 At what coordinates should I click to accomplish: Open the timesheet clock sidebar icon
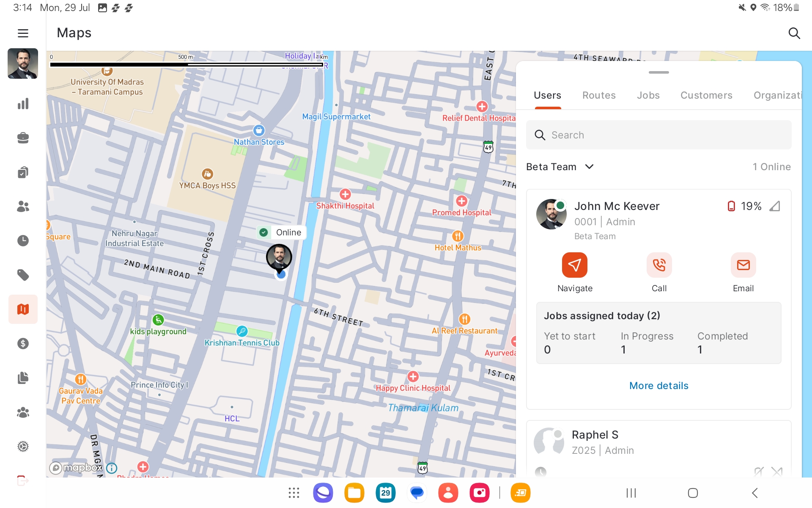click(23, 240)
